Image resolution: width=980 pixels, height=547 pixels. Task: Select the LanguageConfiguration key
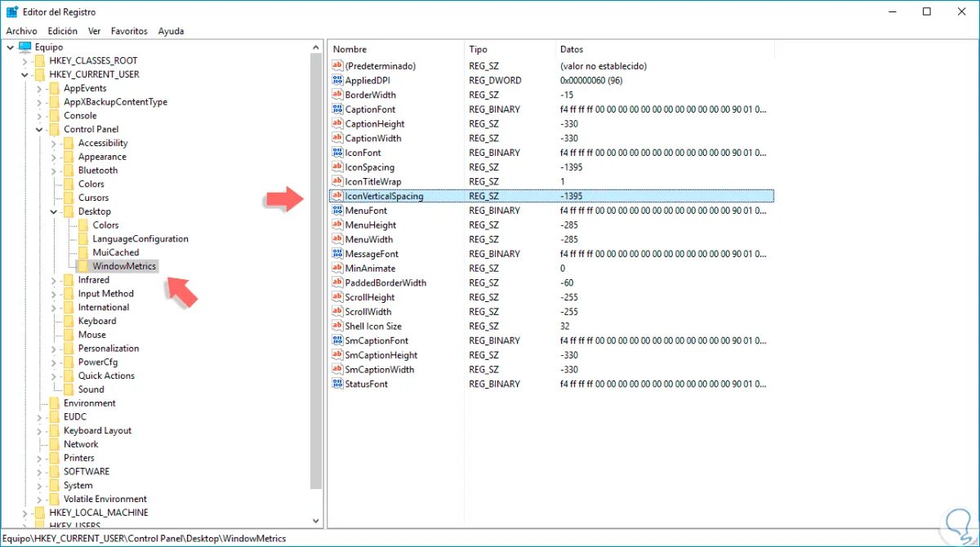tap(140, 239)
